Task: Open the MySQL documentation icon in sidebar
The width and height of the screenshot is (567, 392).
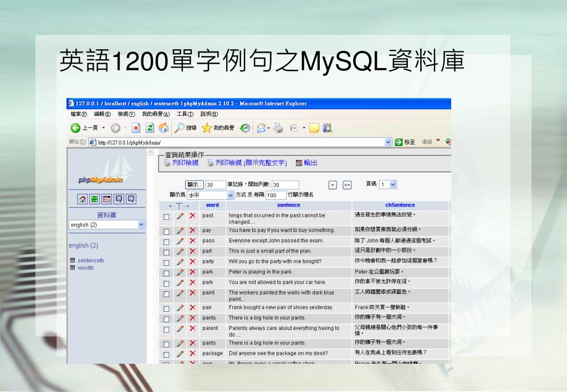Action: pos(131,199)
